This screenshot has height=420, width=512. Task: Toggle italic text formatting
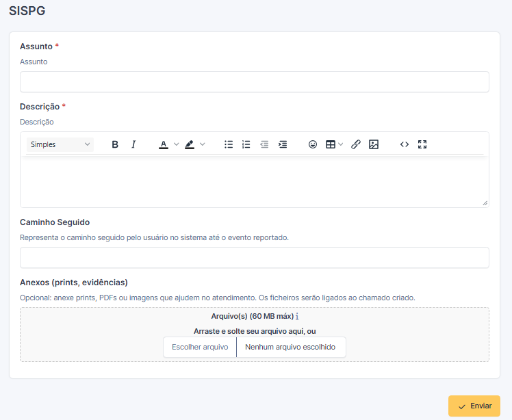tap(133, 144)
